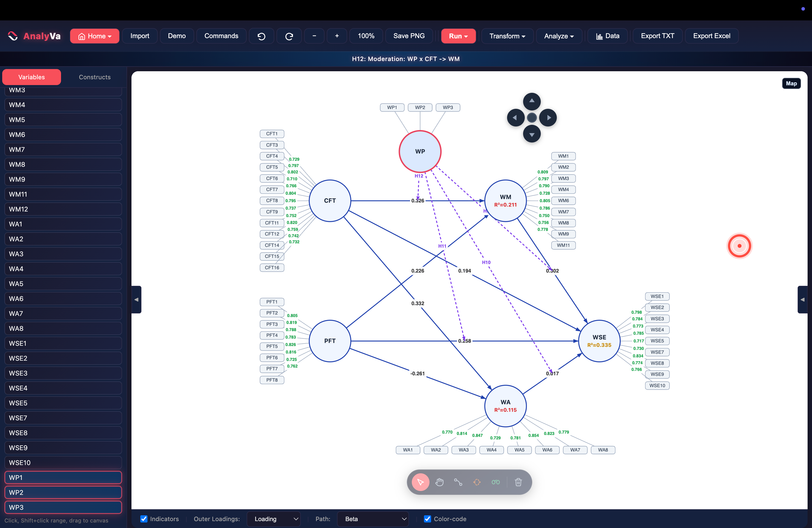Select the WP3 variable in the list

pyautogui.click(x=63, y=508)
